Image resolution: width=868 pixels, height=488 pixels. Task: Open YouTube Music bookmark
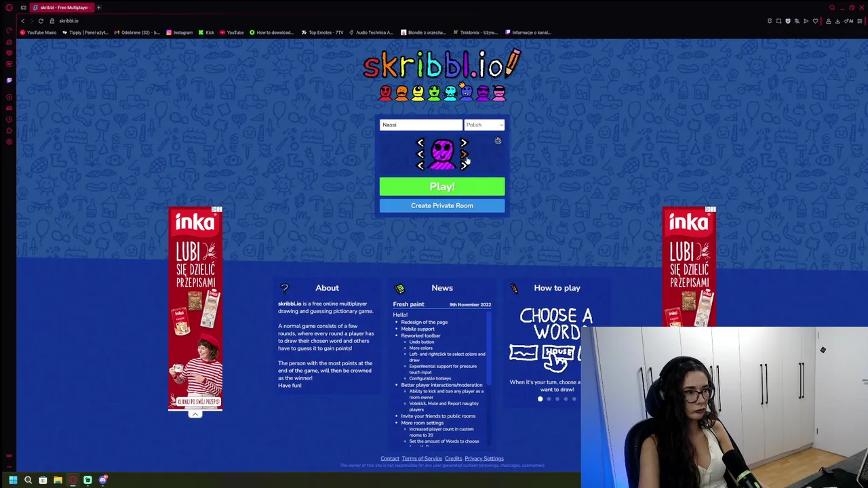point(39,33)
